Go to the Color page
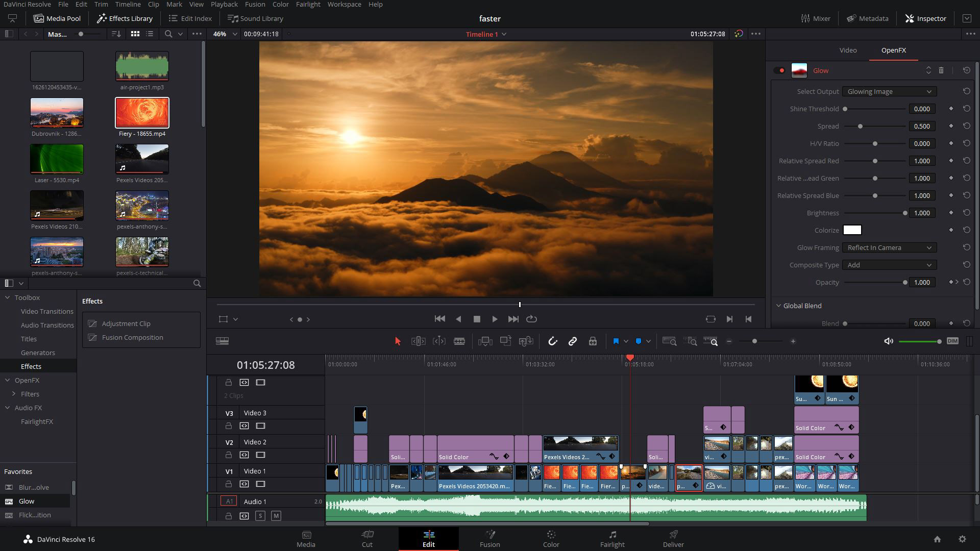 pyautogui.click(x=551, y=538)
